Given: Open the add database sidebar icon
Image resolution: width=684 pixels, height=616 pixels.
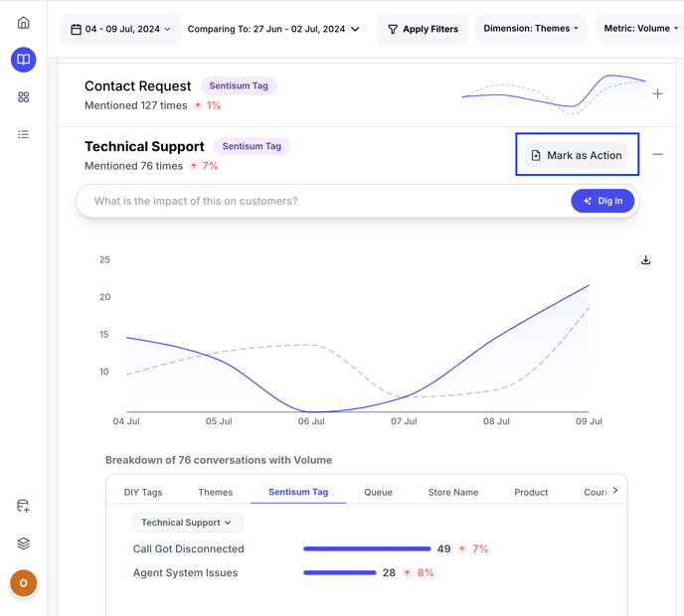Looking at the screenshot, I should click(x=23, y=506).
